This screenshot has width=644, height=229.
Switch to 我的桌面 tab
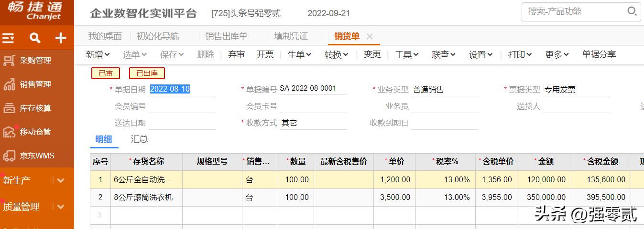pos(105,36)
